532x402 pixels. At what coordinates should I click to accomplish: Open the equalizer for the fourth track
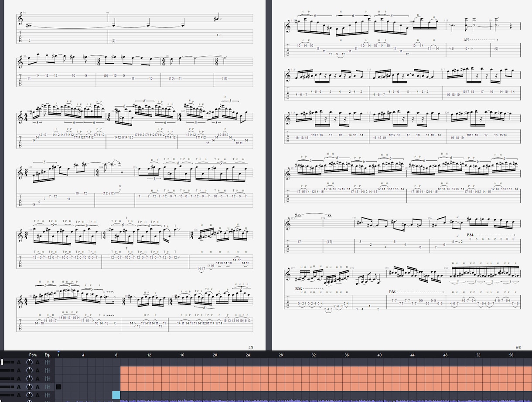(x=48, y=387)
